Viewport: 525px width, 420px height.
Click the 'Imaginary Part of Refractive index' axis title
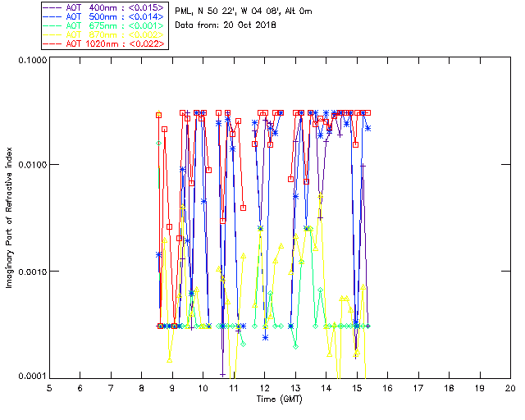point(9,217)
